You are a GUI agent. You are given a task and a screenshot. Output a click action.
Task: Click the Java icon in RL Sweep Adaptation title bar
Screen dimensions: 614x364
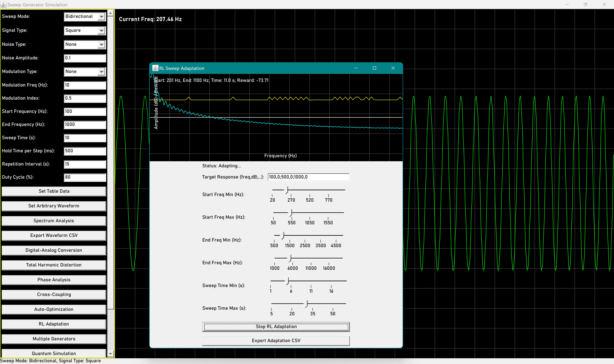coord(155,68)
